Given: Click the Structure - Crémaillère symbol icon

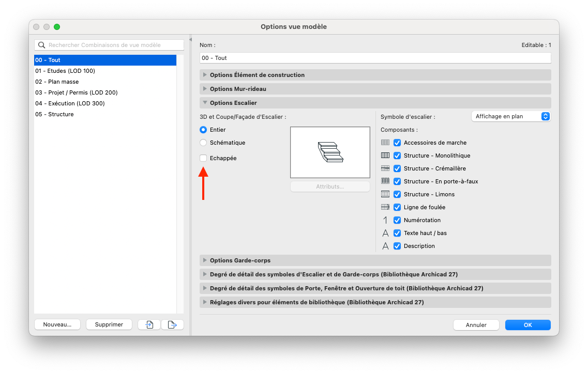Looking at the screenshot, I should [385, 168].
